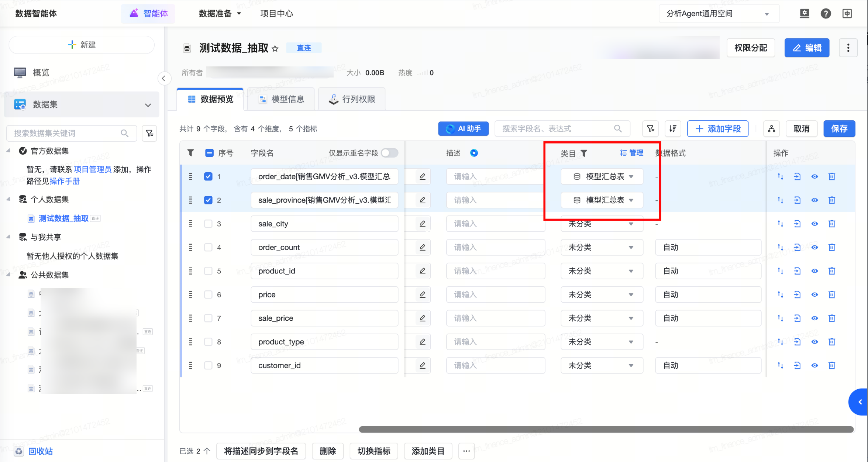Click the filter icon next to dataset search
Screen dimensions: 868x462
149,133
